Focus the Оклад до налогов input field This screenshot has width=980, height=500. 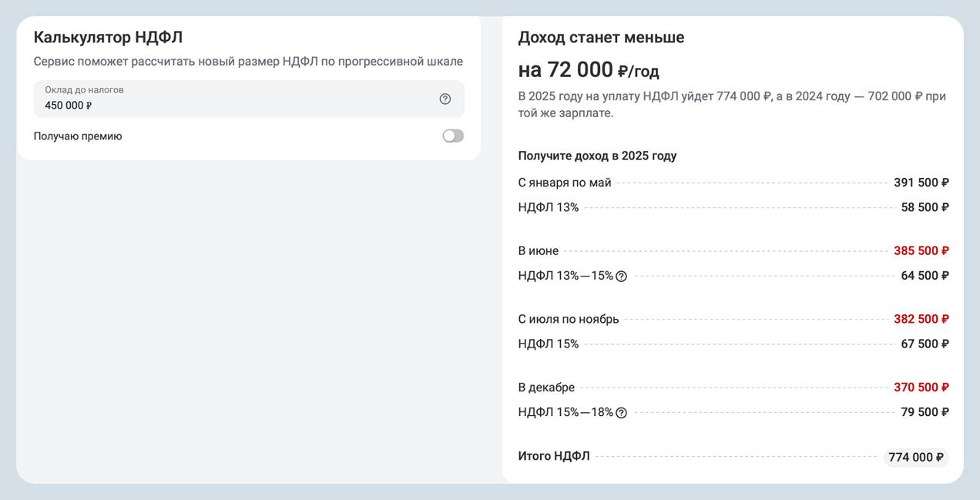(x=231, y=105)
